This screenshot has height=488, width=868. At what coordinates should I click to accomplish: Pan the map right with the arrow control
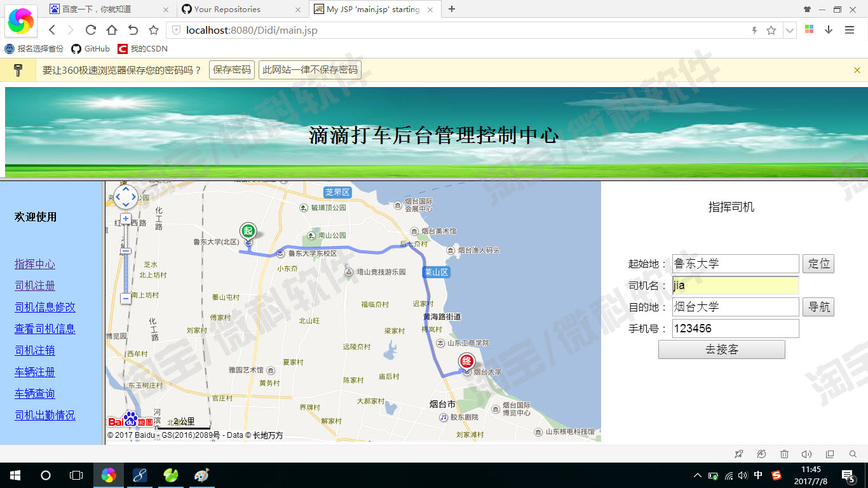tap(134, 197)
